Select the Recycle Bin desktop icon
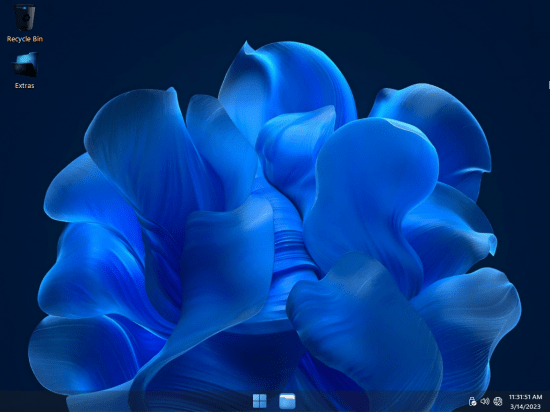The image size is (550, 412). [x=25, y=23]
